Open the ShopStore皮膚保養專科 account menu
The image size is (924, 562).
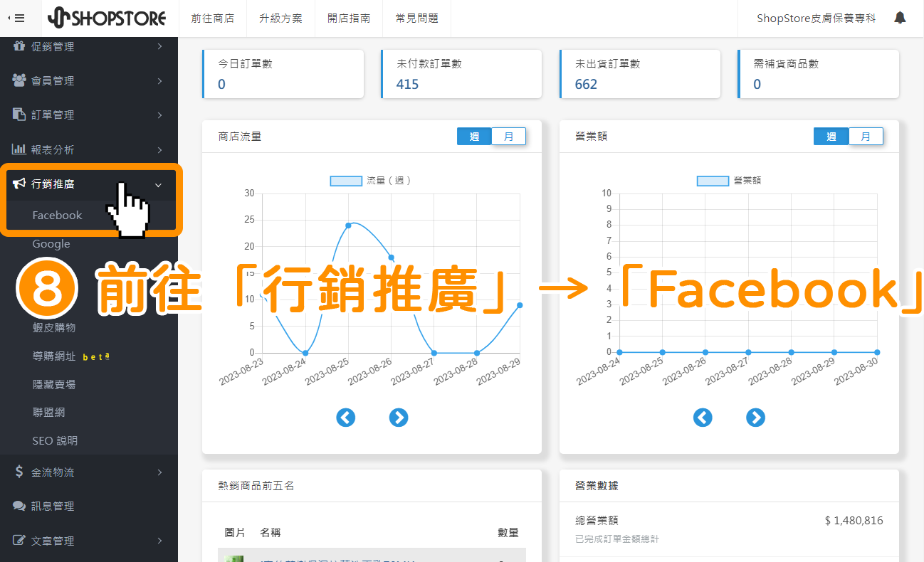pyautogui.click(x=817, y=18)
